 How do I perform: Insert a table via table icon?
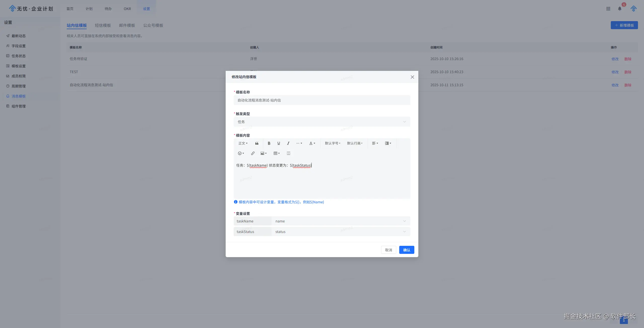click(276, 153)
